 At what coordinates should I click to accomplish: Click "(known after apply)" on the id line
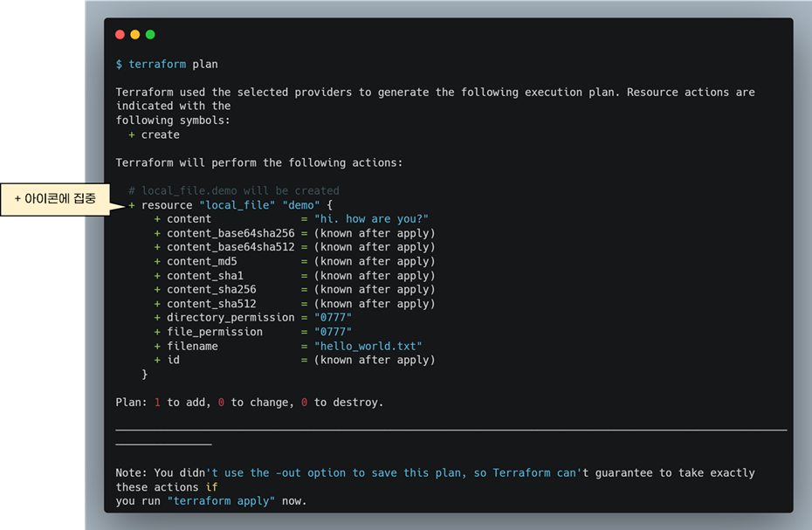(375, 360)
